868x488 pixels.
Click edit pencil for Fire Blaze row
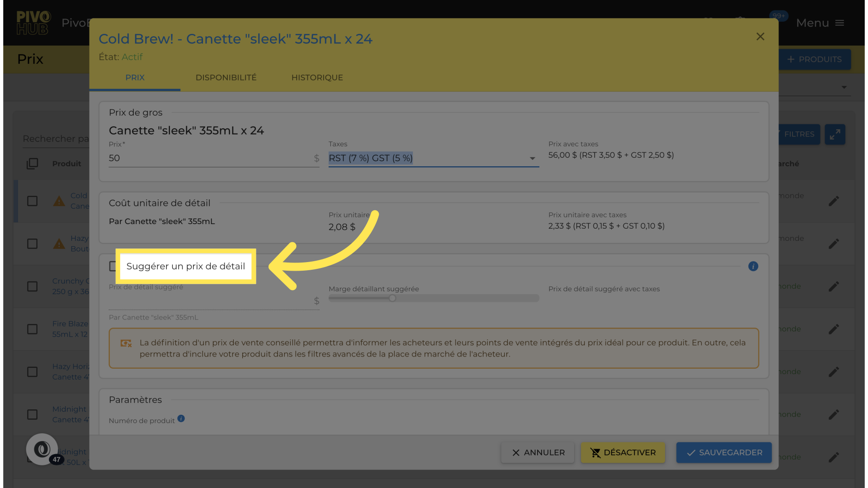click(x=834, y=329)
